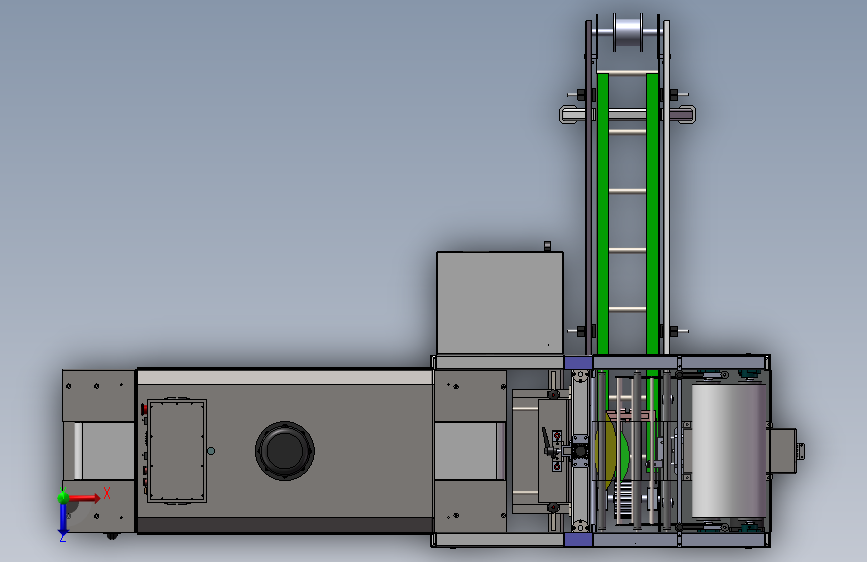Image resolution: width=867 pixels, height=562 pixels.
Task: Pick the small peg on top of the grey cabinet
Action: (x=547, y=246)
